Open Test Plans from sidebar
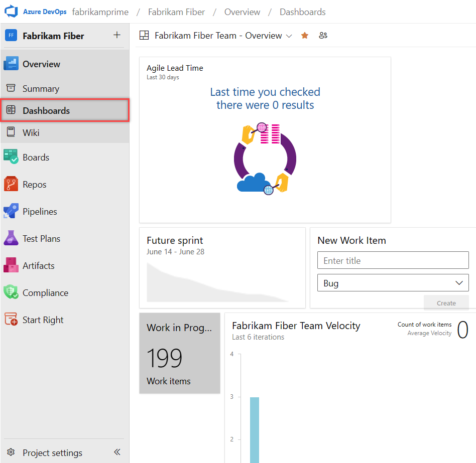Image resolution: width=476 pixels, height=463 pixels. [41, 238]
